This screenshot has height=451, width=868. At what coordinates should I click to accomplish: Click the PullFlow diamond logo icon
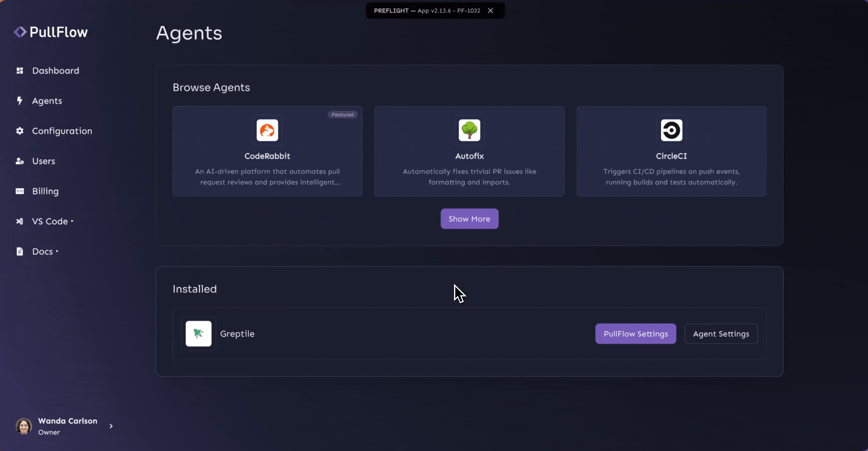point(20,32)
